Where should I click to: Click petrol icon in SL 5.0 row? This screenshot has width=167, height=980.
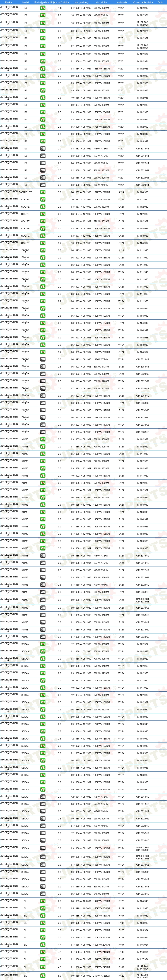click(43, 976)
